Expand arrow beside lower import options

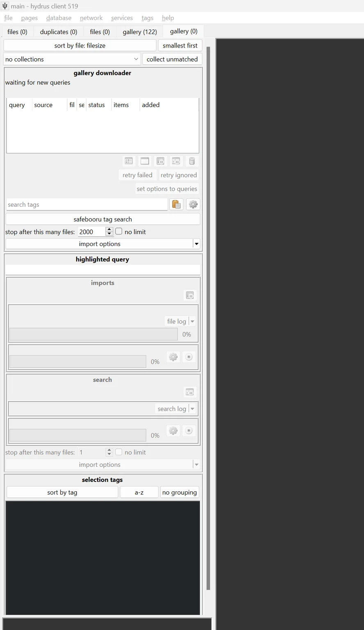196,465
